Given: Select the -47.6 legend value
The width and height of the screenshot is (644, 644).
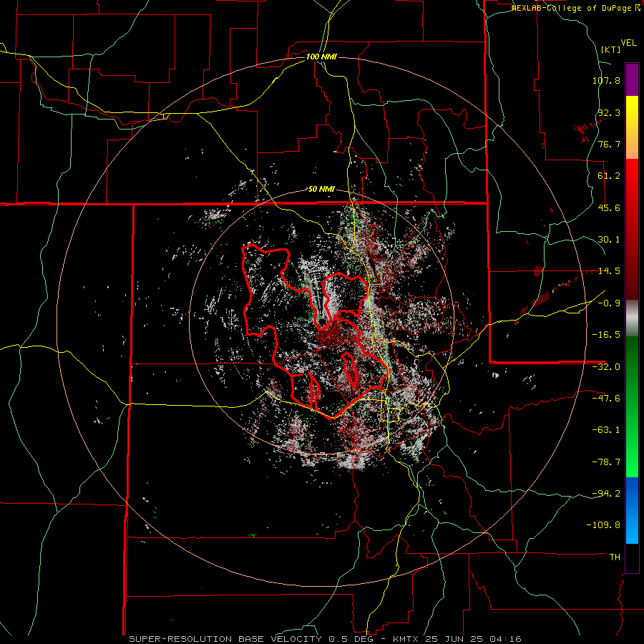Looking at the screenshot, I should [606, 399].
